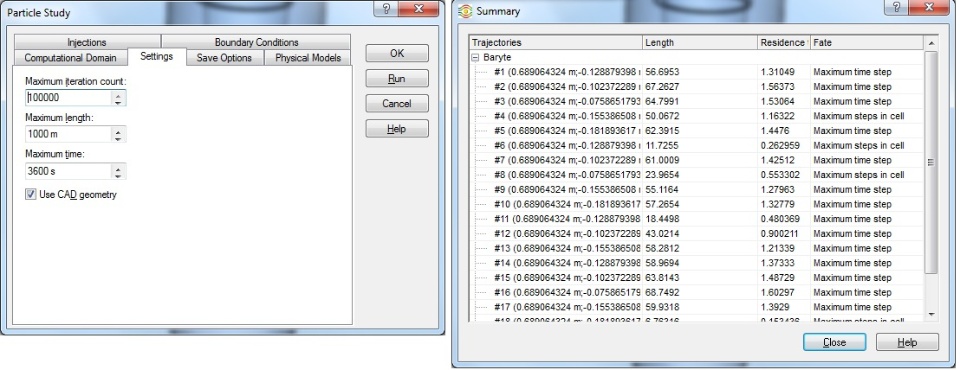Click the Maximum length field

pos(69,134)
